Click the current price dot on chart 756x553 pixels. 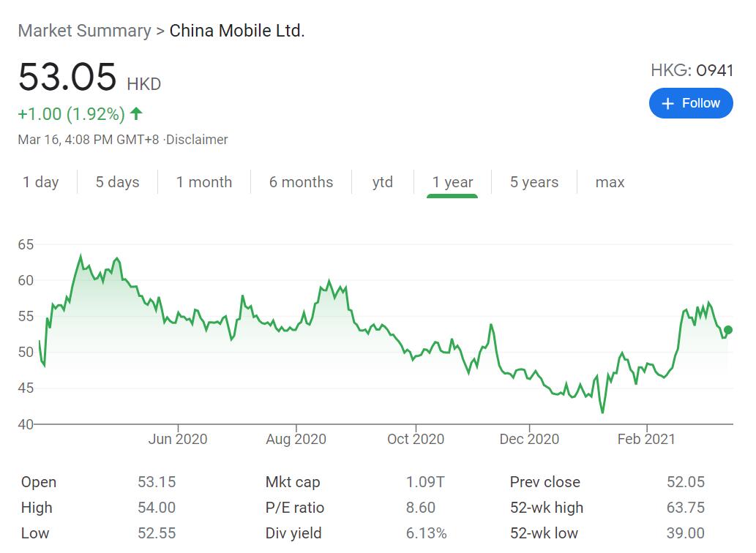pos(727,330)
